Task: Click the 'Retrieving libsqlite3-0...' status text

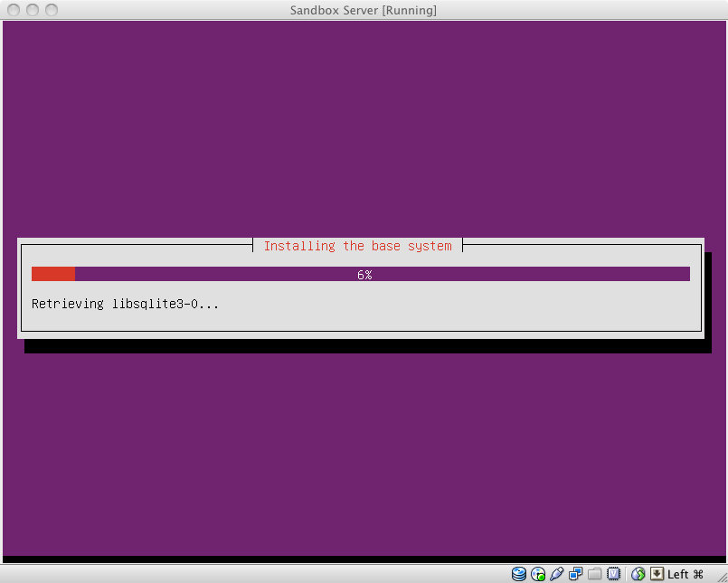Action: click(125, 304)
